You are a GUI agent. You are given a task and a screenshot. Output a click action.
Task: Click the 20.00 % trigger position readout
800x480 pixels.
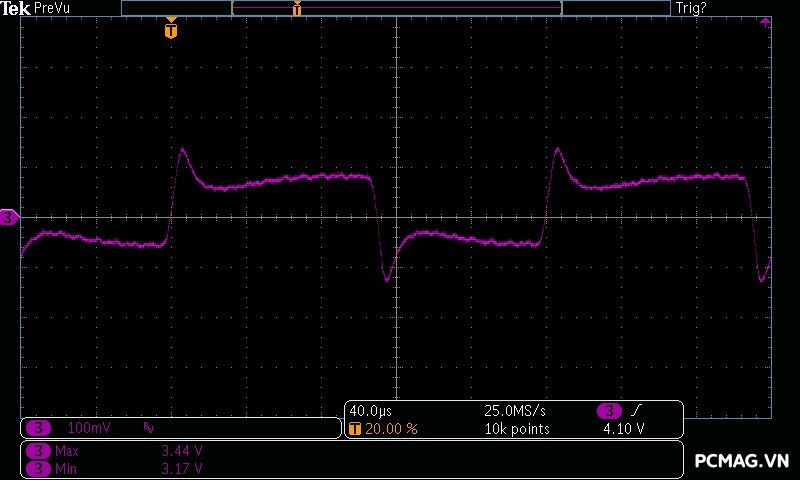391,429
